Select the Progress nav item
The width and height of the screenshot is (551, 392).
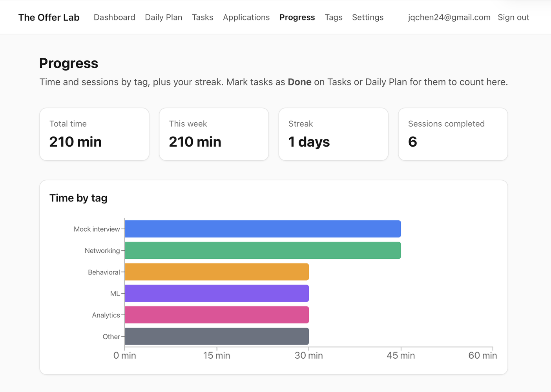click(297, 17)
